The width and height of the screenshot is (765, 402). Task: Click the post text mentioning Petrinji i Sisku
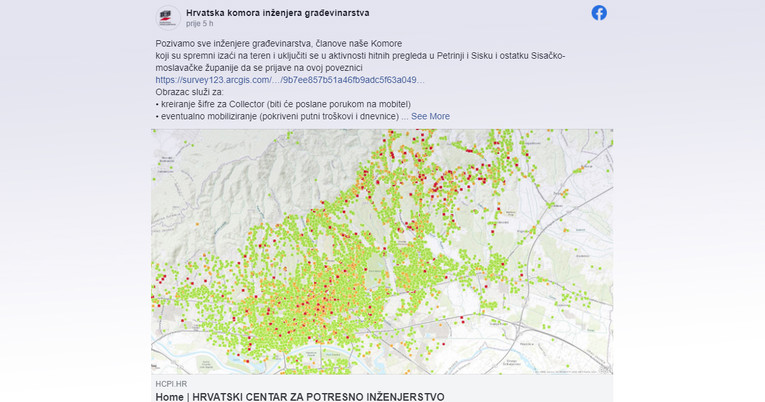[x=361, y=56]
